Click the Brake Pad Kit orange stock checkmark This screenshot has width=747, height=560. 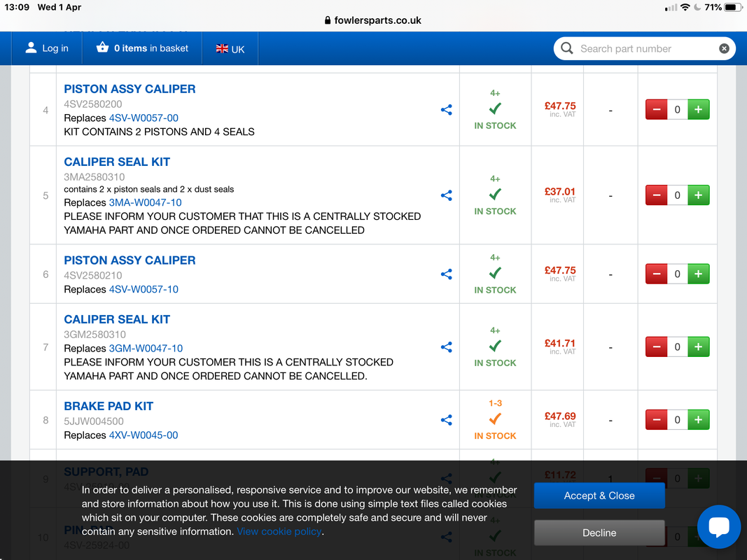(x=495, y=419)
